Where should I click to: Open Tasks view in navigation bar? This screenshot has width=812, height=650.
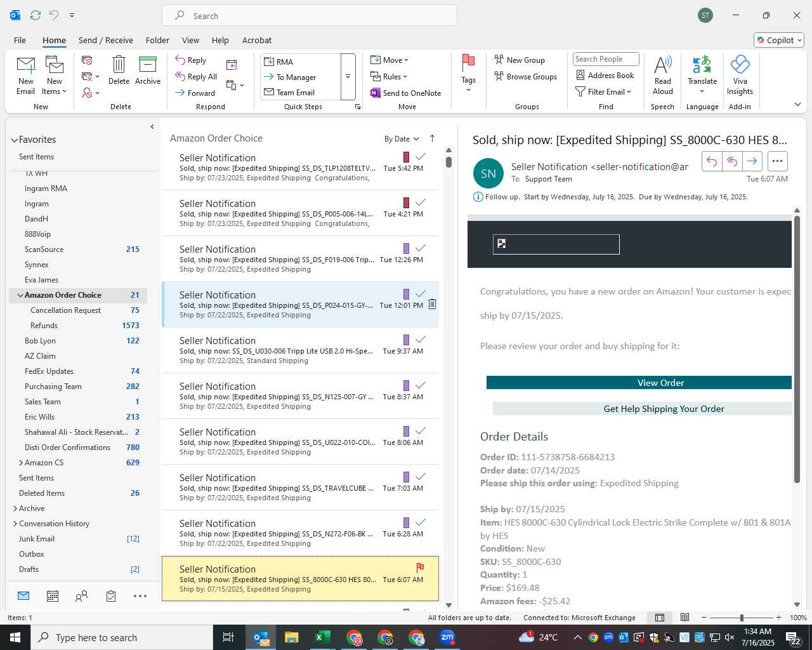tap(111, 596)
